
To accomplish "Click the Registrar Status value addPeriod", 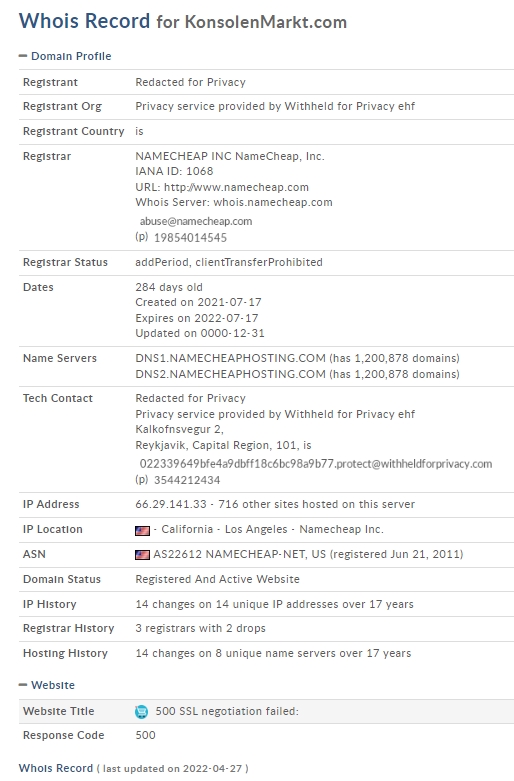I will click(x=162, y=262).
